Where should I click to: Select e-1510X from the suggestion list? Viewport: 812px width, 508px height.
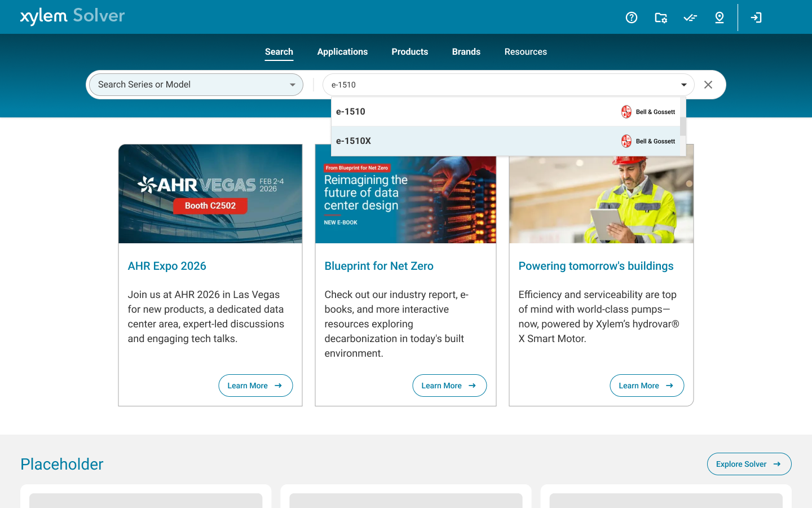point(354,141)
